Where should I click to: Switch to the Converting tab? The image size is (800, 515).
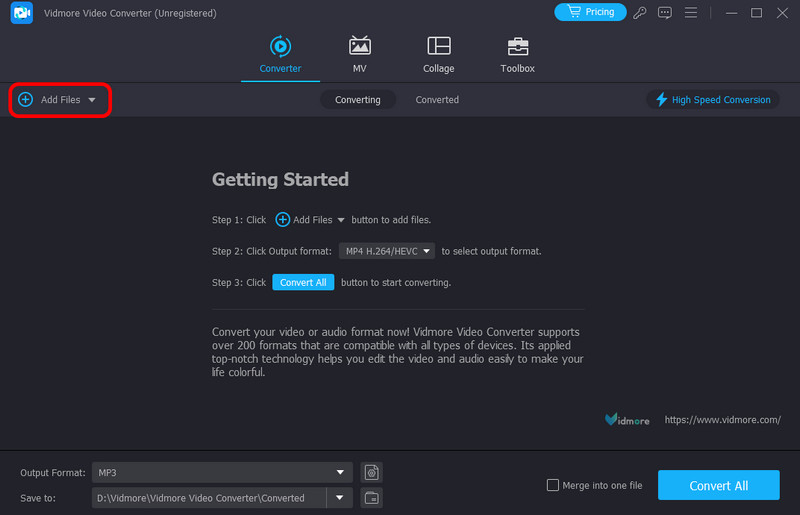pos(358,100)
